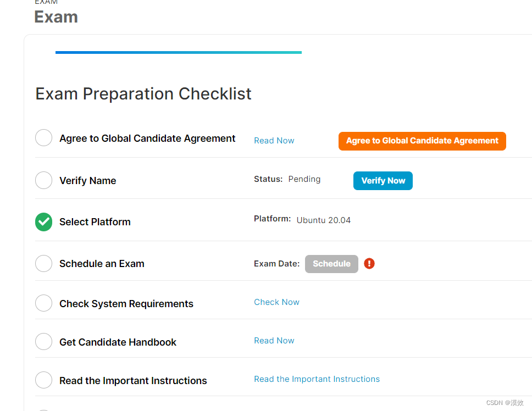Toggle the Read the Important Instructions circle
This screenshot has width=532, height=411.
(x=43, y=380)
